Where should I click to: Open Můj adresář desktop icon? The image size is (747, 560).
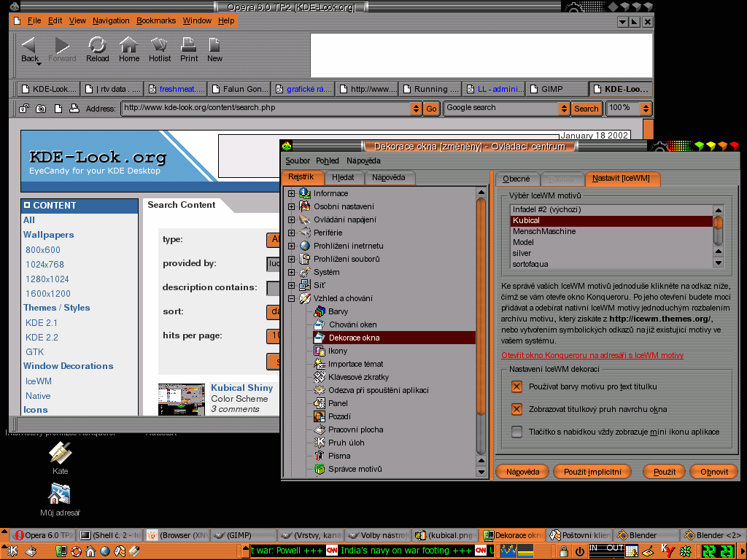(x=60, y=499)
